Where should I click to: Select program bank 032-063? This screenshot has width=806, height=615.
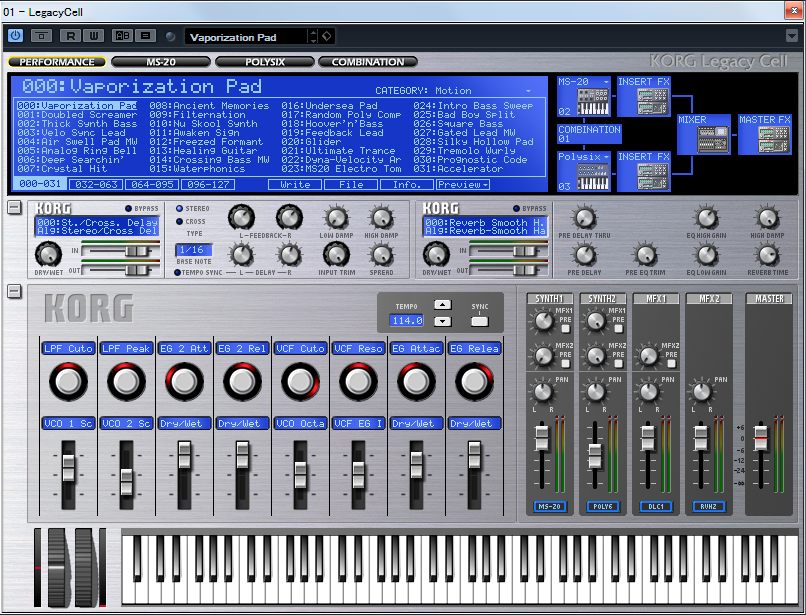96,185
